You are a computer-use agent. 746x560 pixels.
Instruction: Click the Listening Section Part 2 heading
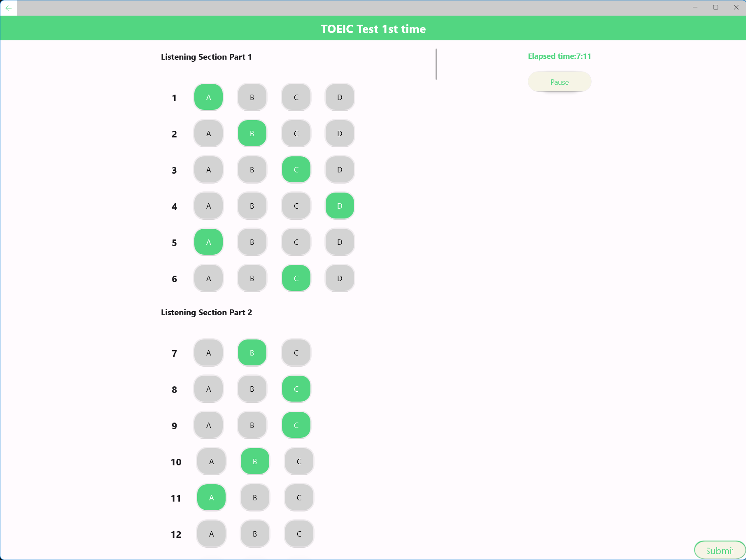click(x=206, y=312)
